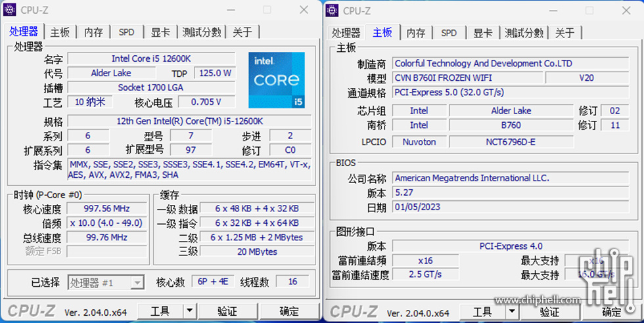Click the 验证 button in the left window

tap(227, 311)
